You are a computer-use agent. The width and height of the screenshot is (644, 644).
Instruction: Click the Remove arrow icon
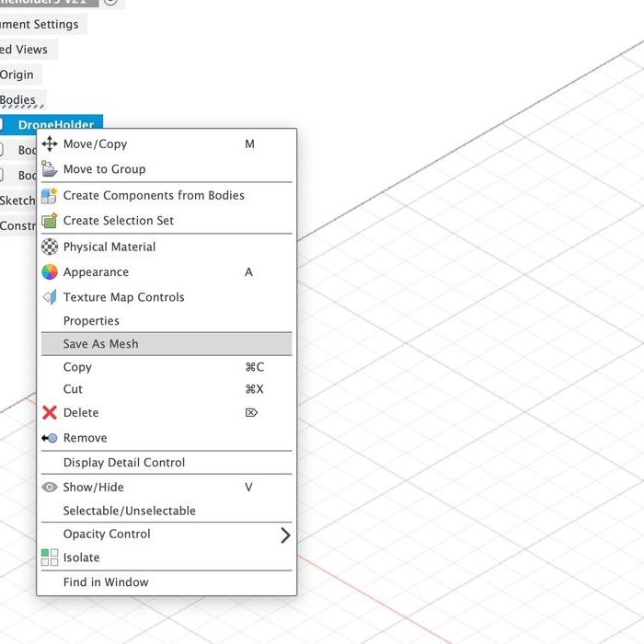click(50, 438)
